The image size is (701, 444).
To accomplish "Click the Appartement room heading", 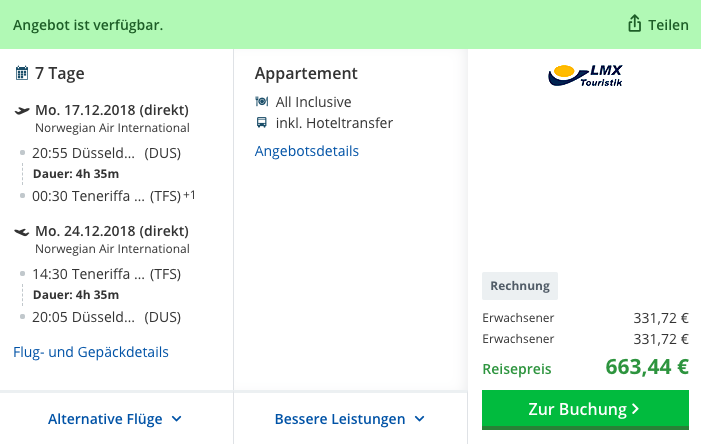I will [306, 73].
